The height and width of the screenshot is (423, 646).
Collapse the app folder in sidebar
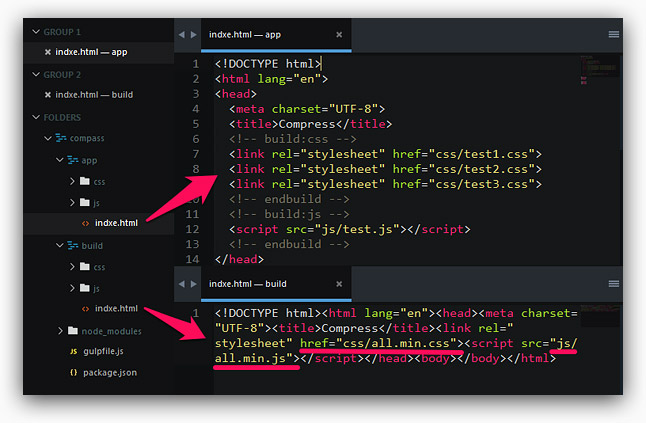(59, 160)
